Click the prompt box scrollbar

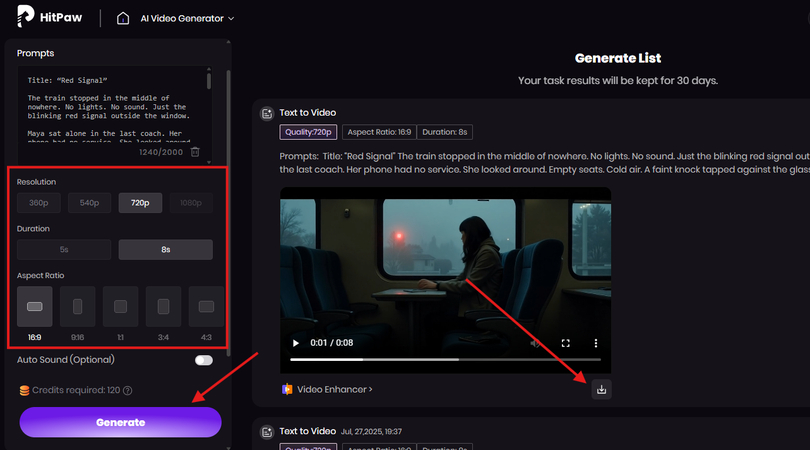click(x=209, y=82)
